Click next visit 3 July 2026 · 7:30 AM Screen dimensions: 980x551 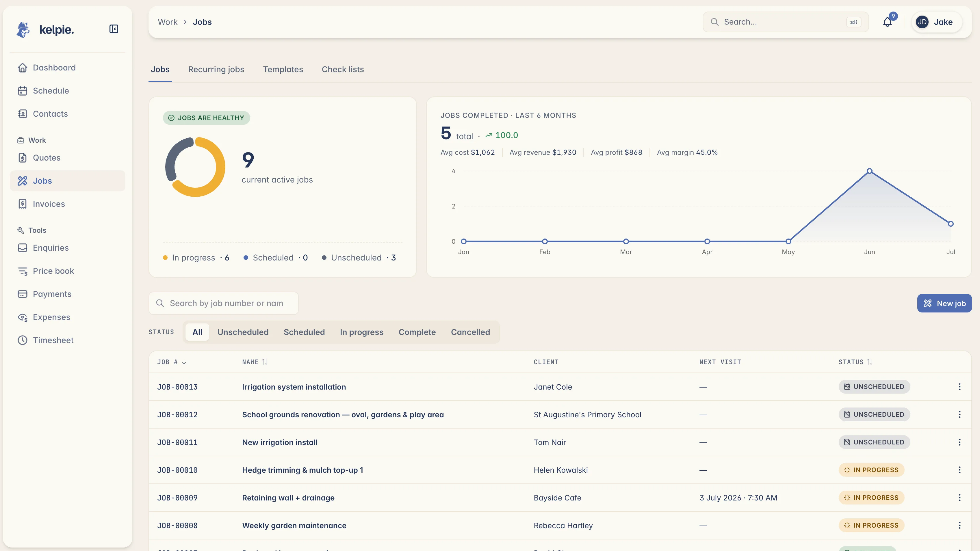point(738,498)
